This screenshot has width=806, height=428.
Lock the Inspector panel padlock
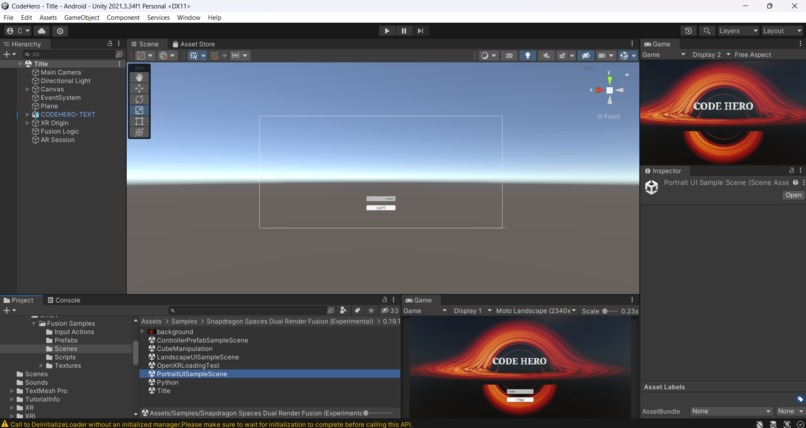[791, 170]
